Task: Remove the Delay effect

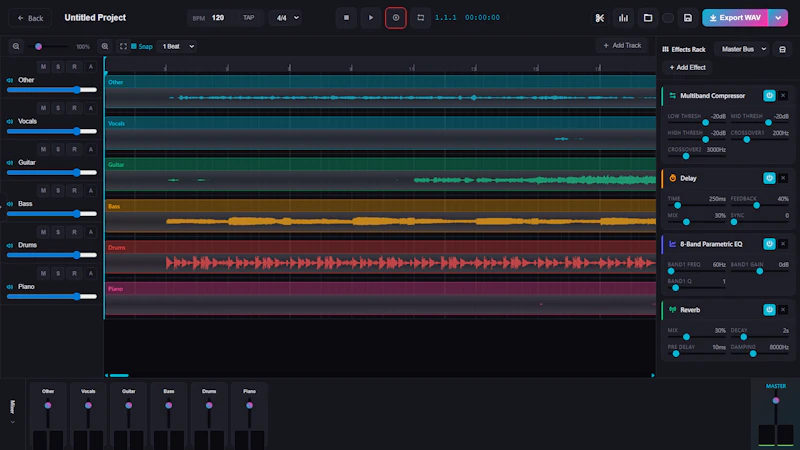Action: point(783,178)
